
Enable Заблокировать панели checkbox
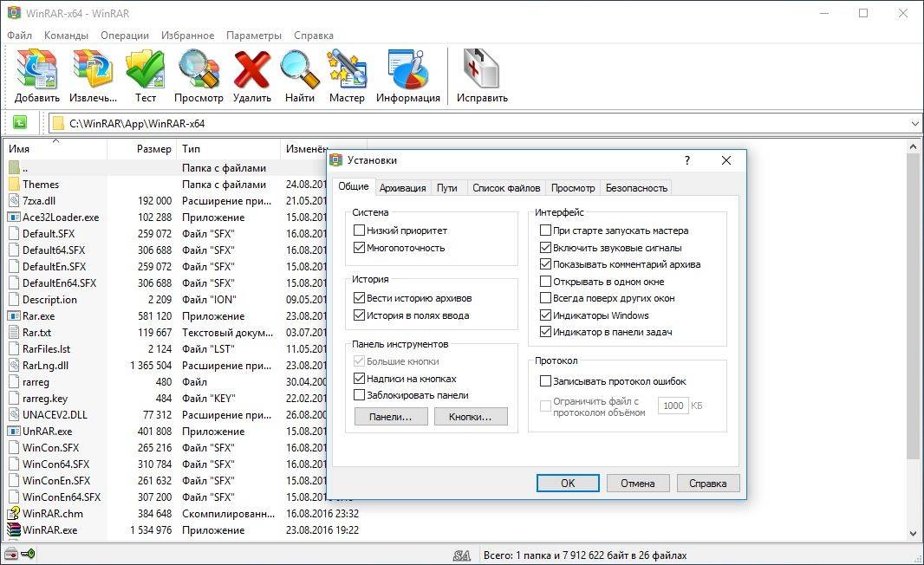[x=359, y=395]
